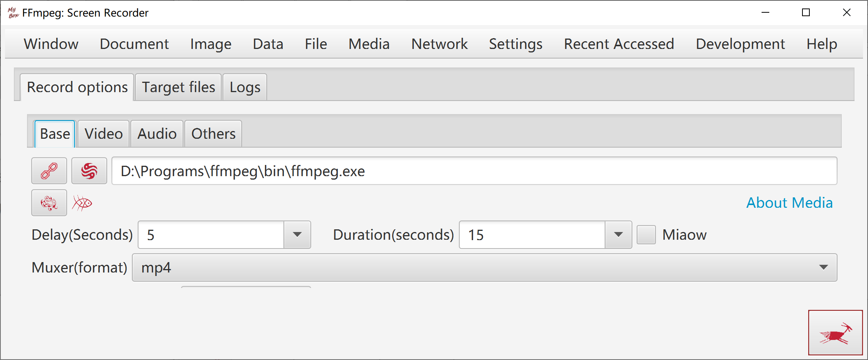Click the red swirl icon beside the ffmpeg path

pyautogui.click(x=89, y=171)
